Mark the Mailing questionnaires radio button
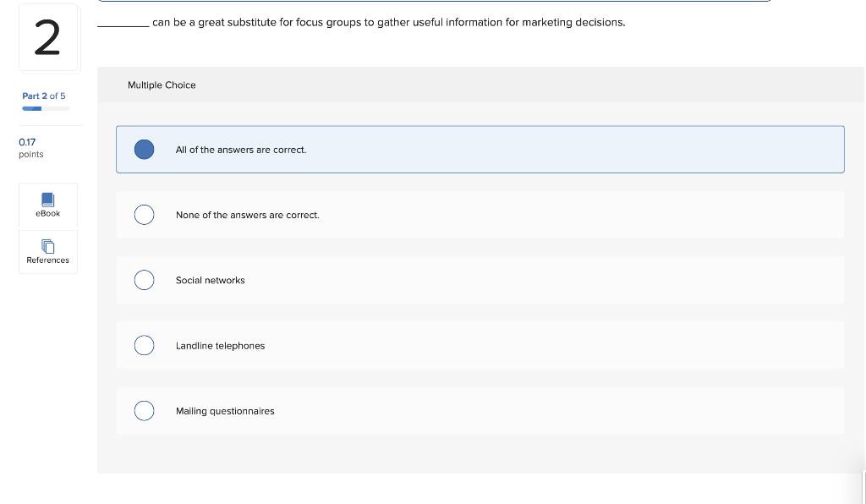 click(145, 411)
